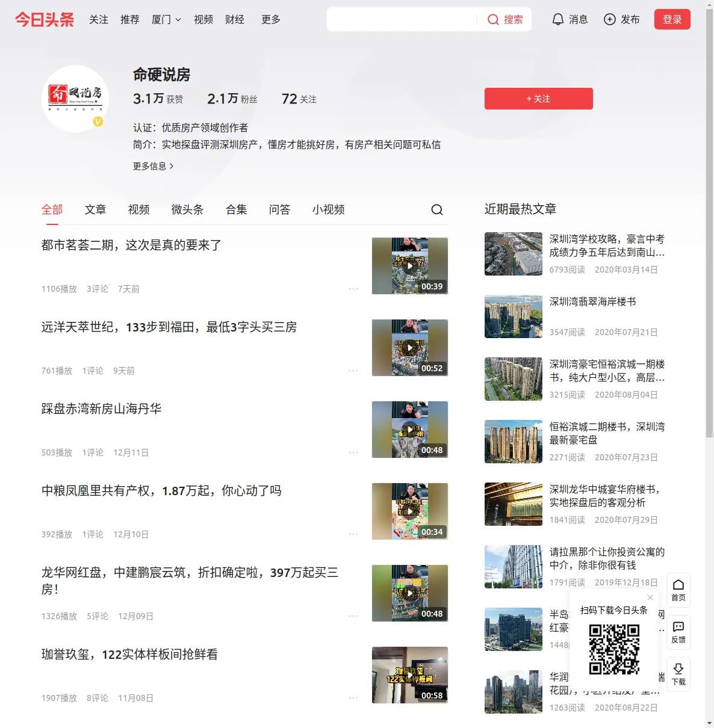The height and width of the screenshot is (728, 714).
Task: Open the 更多 navigation menu
Action: 271,20
